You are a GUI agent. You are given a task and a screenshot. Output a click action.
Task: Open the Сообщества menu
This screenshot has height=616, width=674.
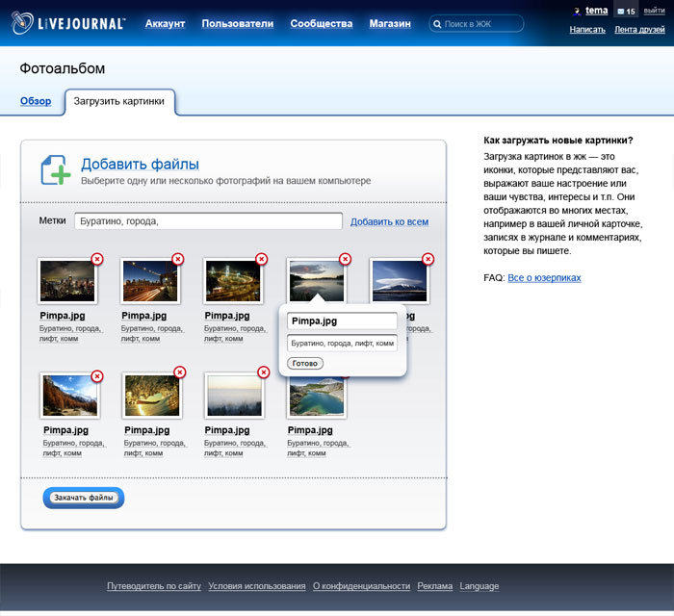coord(321,23)
